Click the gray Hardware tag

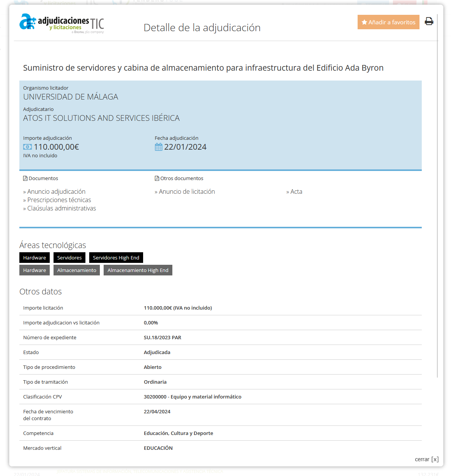[x=35, y=270]
